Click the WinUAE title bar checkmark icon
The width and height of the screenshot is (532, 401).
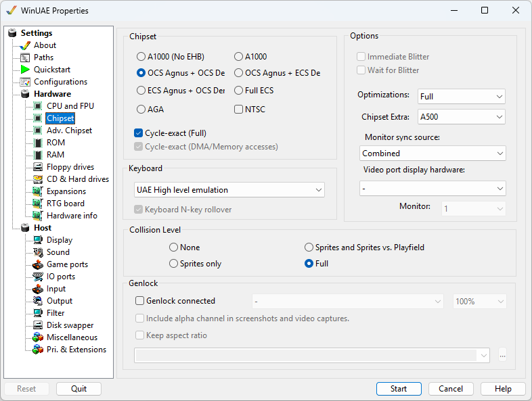(12, 11)
